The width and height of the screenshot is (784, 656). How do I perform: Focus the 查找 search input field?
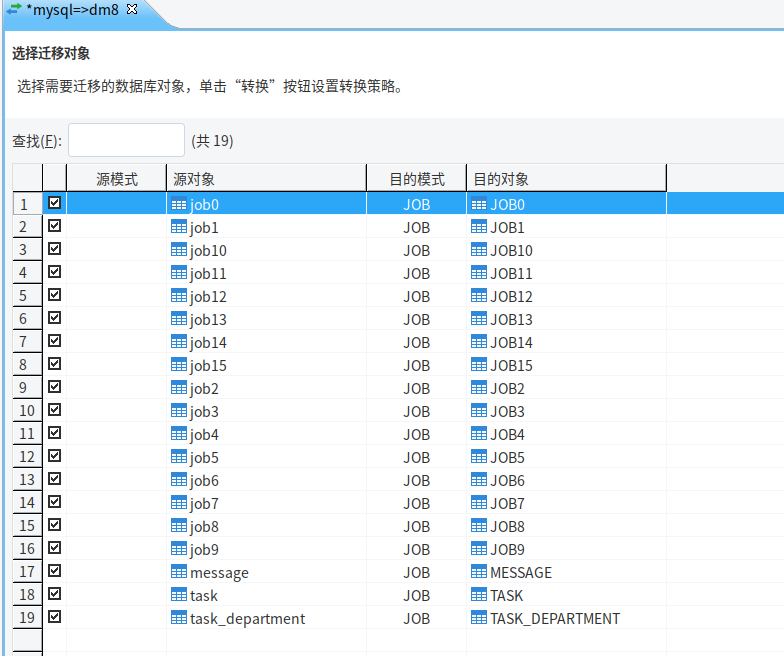(126, 140)
